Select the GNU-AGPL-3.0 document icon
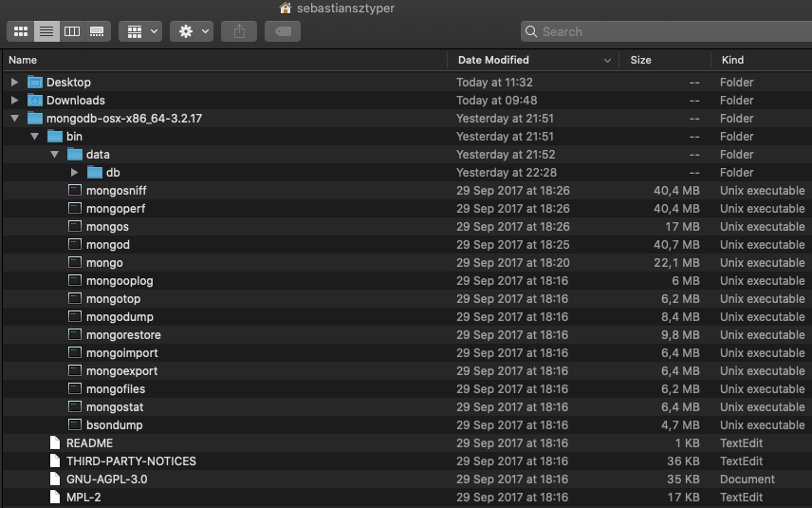The width and height of the screenshot is (812, 508). pyautogui.click(x=55, y=479)
